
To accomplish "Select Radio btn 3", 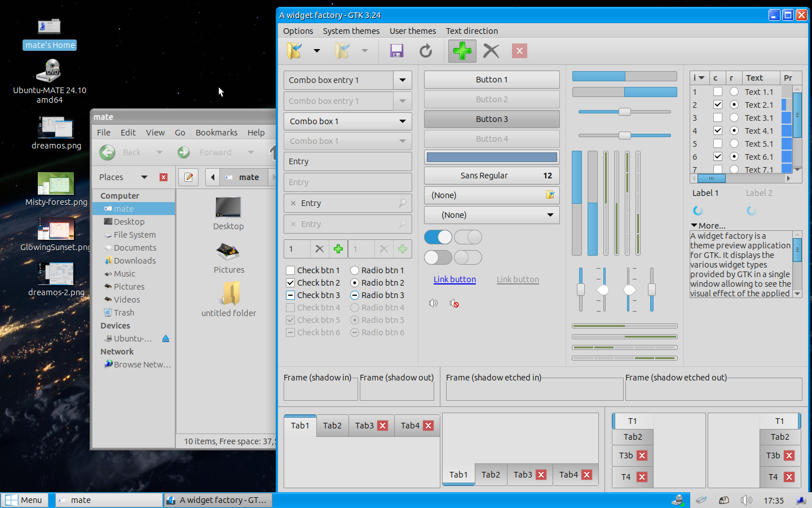I will (x=355, y=295).
